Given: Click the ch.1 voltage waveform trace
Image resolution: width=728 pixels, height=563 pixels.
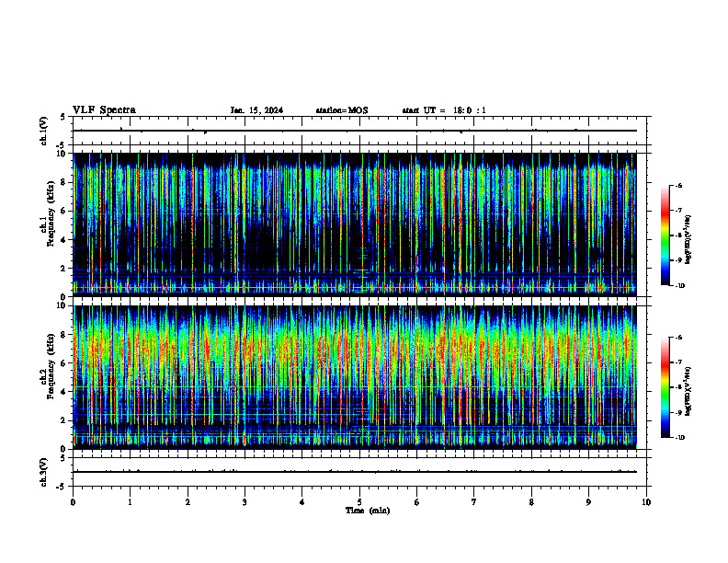Looking at the screenshot, I should coord(355,131).
